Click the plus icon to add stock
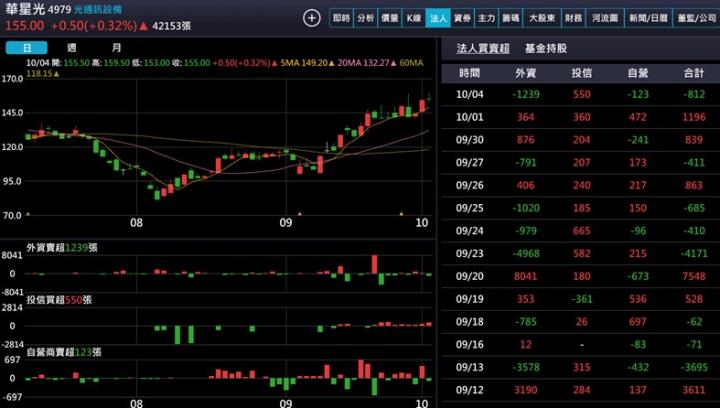 coord(312,18)
